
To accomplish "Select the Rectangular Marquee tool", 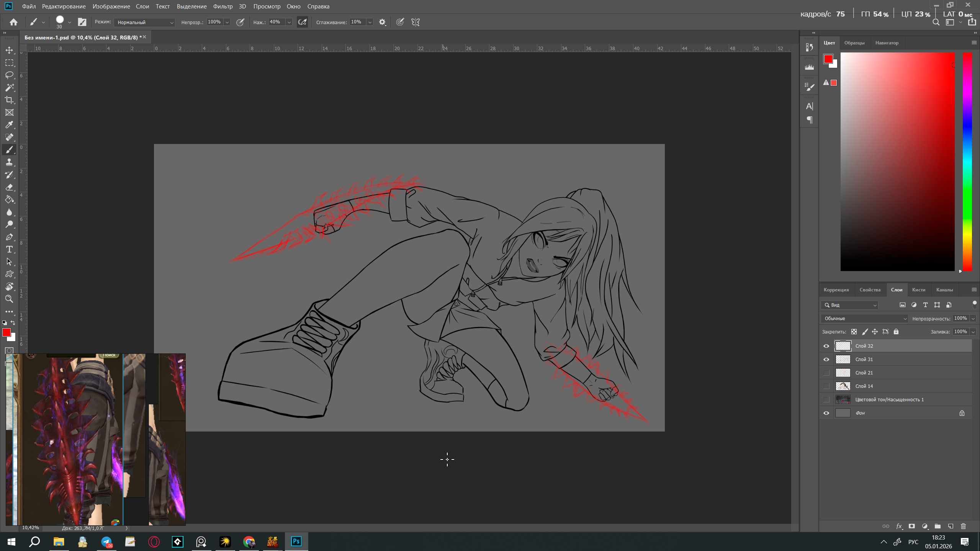I will [9, 63].
